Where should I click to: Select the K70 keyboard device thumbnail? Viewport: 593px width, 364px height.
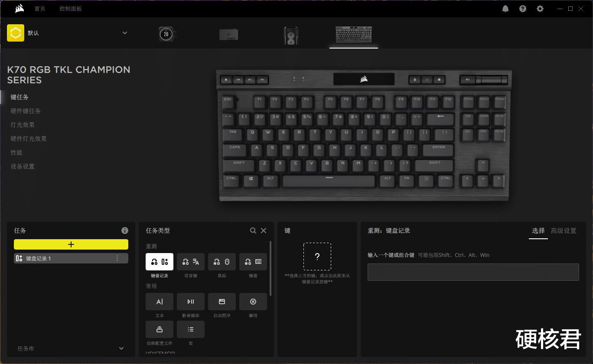tap(354, 34)
